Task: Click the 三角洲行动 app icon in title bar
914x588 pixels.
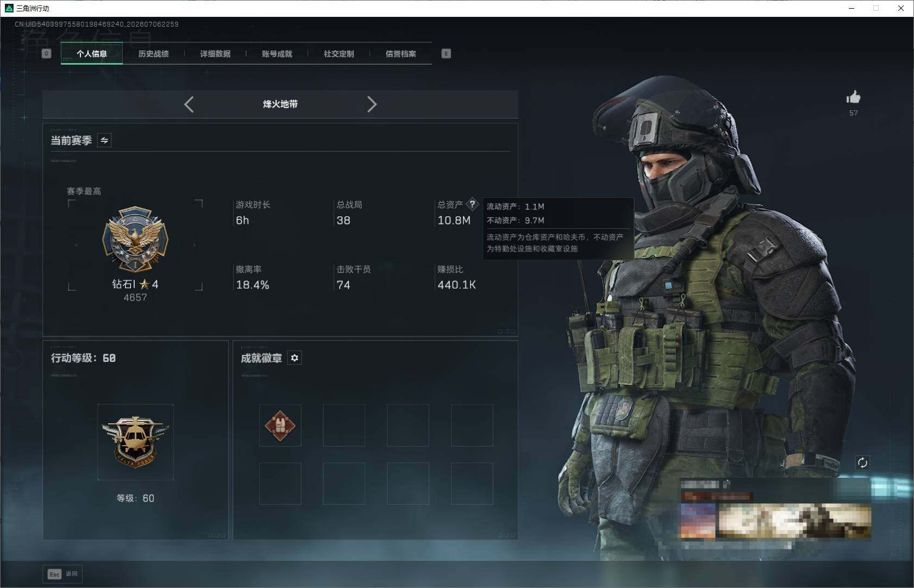Action: click(9, 8)
